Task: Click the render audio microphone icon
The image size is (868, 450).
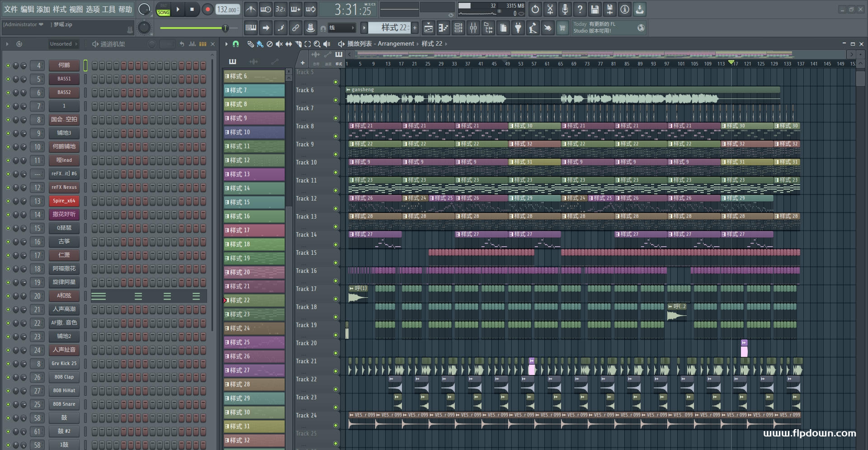Action: point(565,9)
